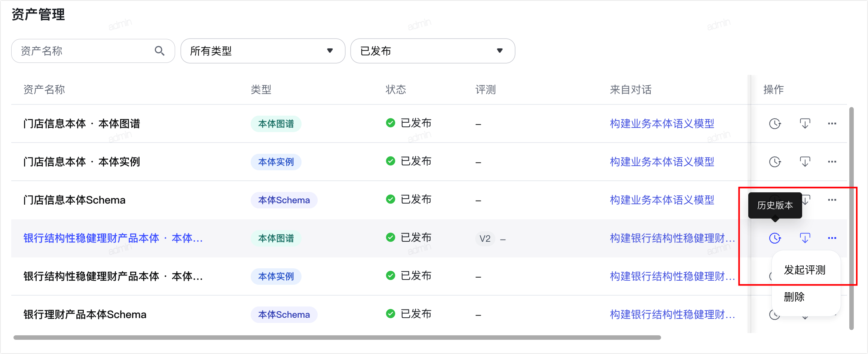Open the conversation link in the 银行理财产品本体Schema row
868x354 pixels.
click(672, 314)
